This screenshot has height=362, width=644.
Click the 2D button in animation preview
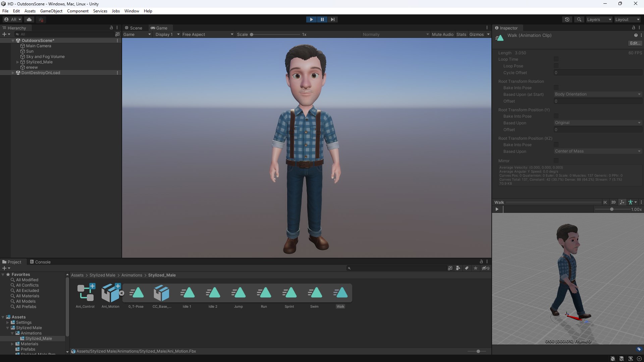tap(613, 202)
